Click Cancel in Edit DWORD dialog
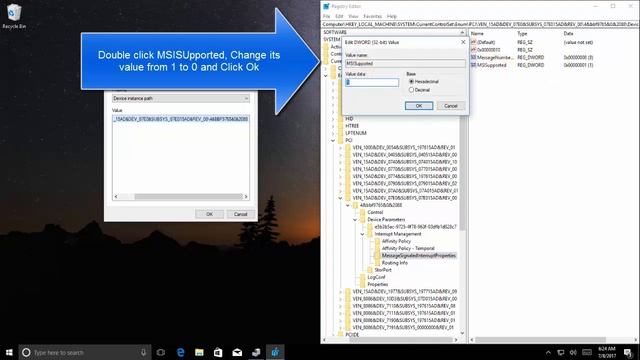This screenshot has height=360, width=640. [x=451, y=106]
